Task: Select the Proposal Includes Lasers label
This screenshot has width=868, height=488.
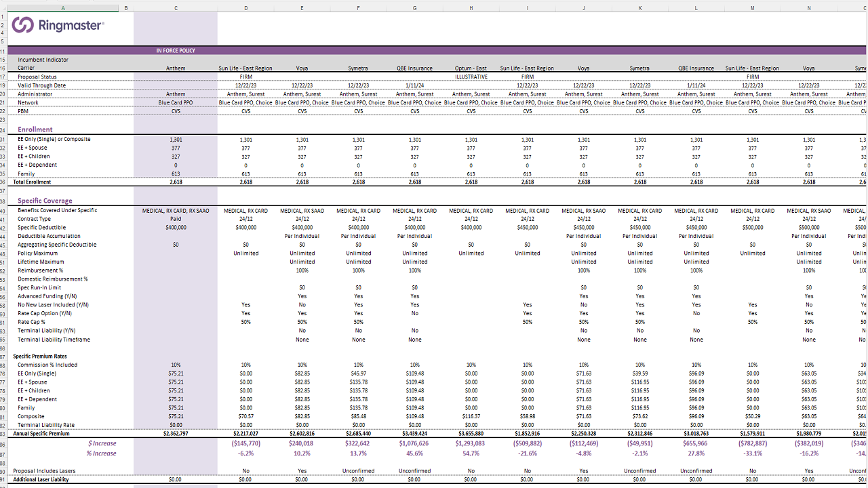Action: click(45, 470)
